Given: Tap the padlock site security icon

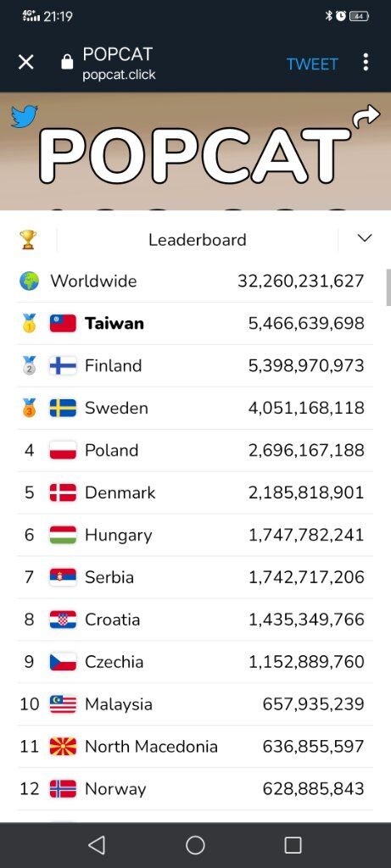Looking at the screenshot, I should (67, 62).
